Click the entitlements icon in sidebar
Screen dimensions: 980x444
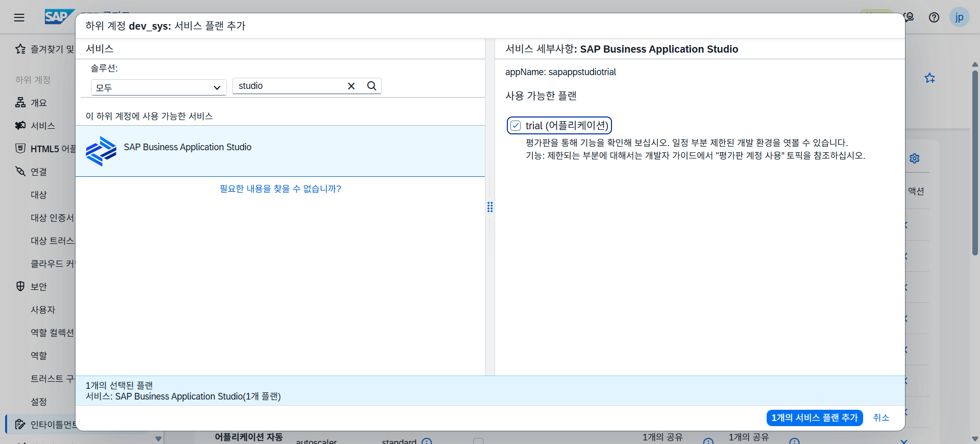point(20,425)
